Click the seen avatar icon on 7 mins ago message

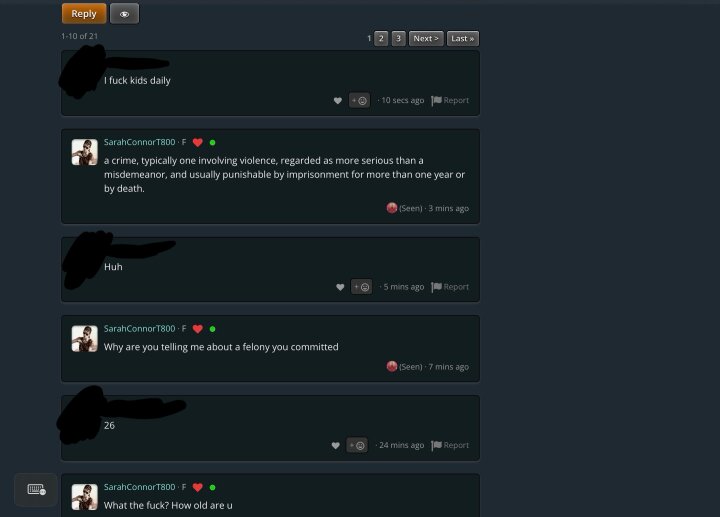[392, 366]
